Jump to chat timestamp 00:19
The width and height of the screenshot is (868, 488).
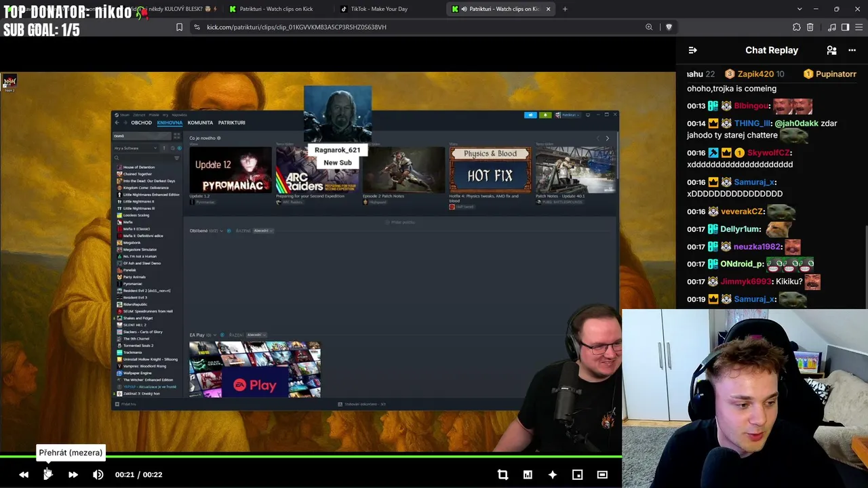696,299
